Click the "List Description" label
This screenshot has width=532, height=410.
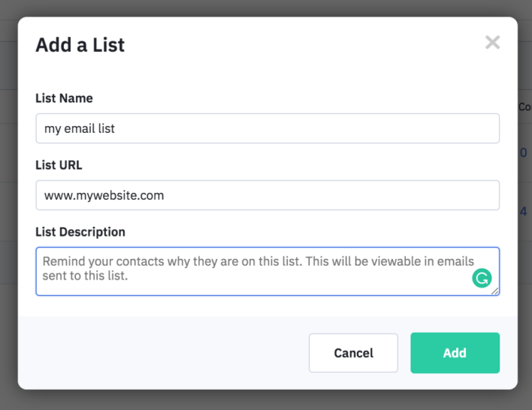click(80, 232)
